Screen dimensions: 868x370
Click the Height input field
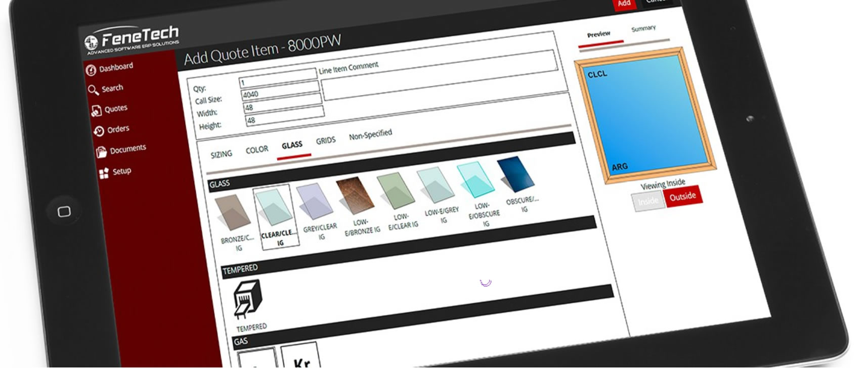pos(284,116)
